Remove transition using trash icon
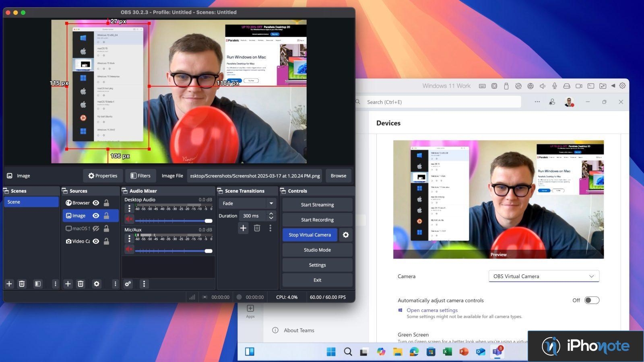This screenshot has width=644, height=362. [x=257, y=228]
